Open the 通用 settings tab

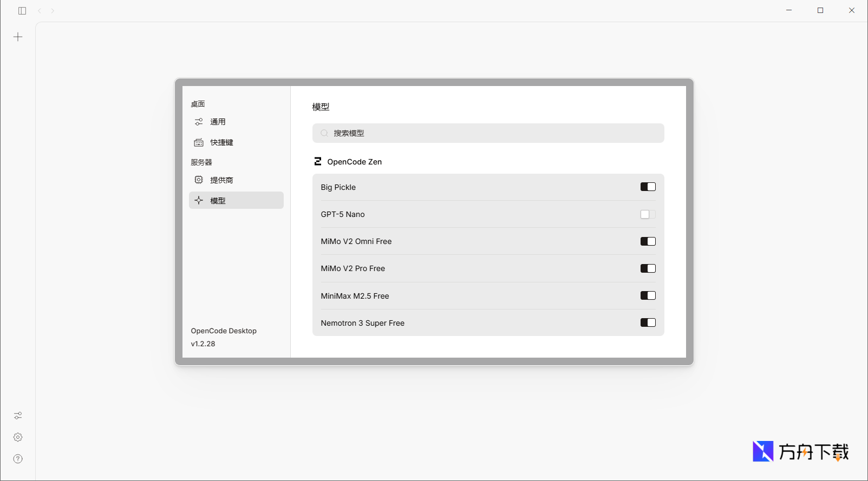click(x=236, y=122)
